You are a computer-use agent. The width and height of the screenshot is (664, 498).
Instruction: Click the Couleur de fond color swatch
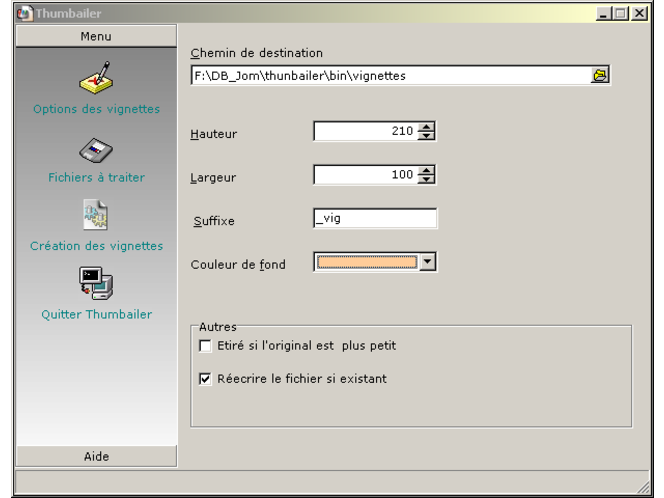click(367, 262)
